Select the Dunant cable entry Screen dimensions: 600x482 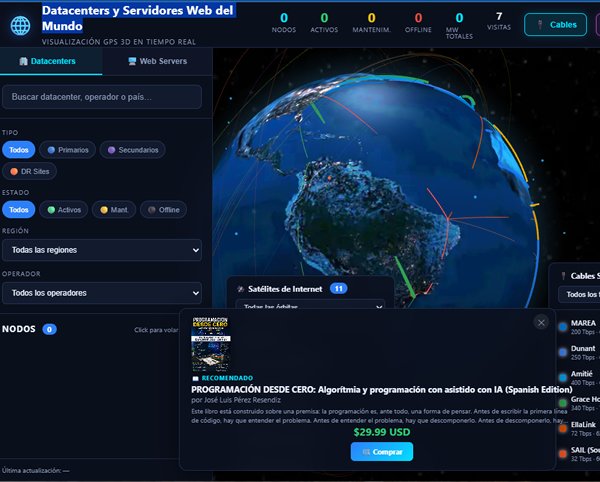(579, 352)
